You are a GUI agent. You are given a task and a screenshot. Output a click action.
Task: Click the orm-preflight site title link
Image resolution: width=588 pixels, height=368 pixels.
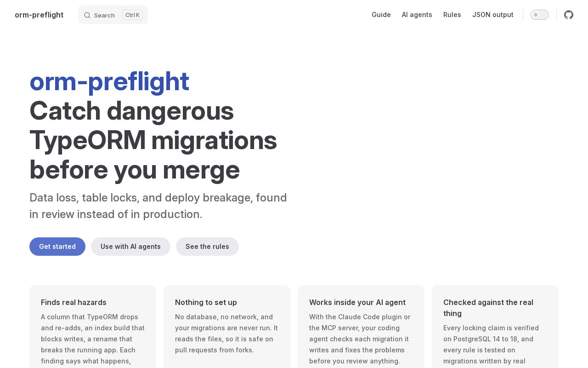point(39,15)
